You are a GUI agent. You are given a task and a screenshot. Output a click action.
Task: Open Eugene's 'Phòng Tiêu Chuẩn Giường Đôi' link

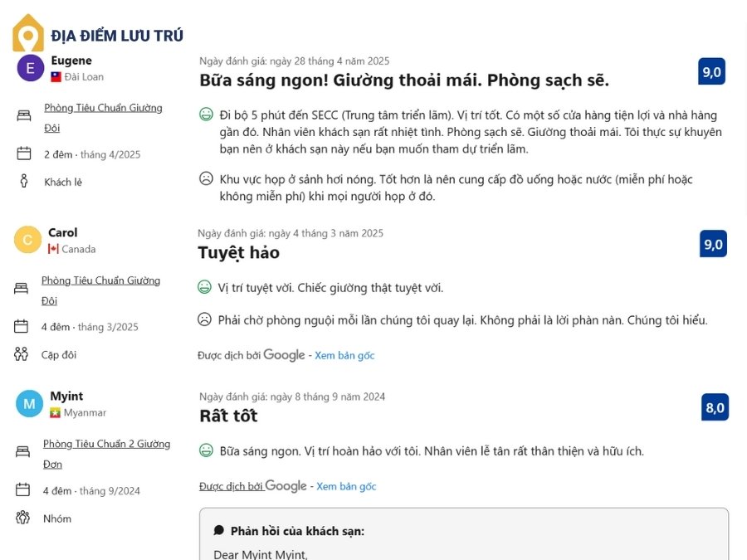click(103, 108)
